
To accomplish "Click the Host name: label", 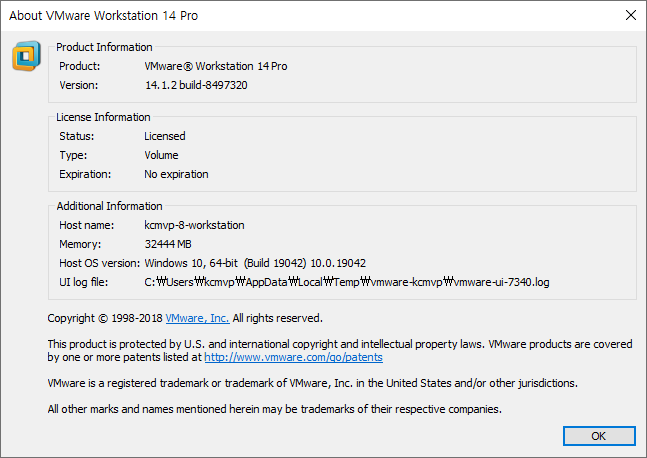I will 87,225.
